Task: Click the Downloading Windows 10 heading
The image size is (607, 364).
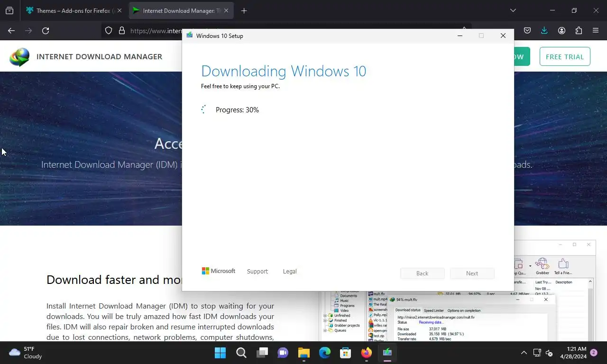Action: (284, 71)
